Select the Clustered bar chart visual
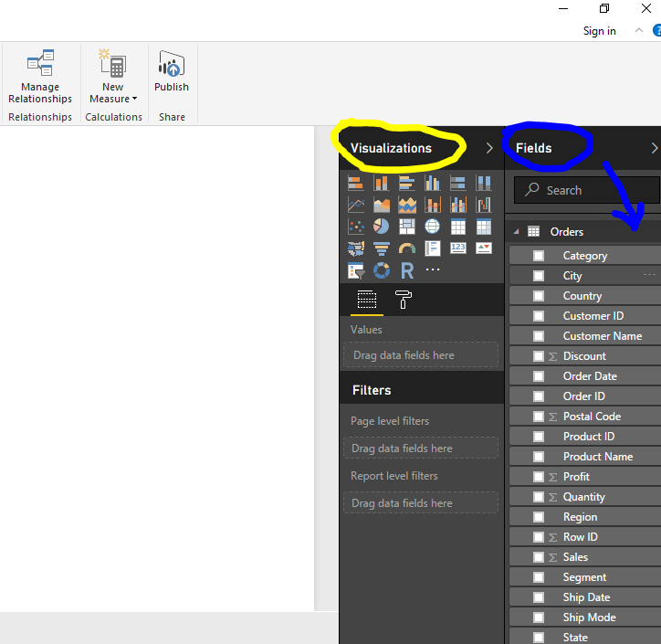This screenshot has height=644, width=661. [x=407, y=184]
